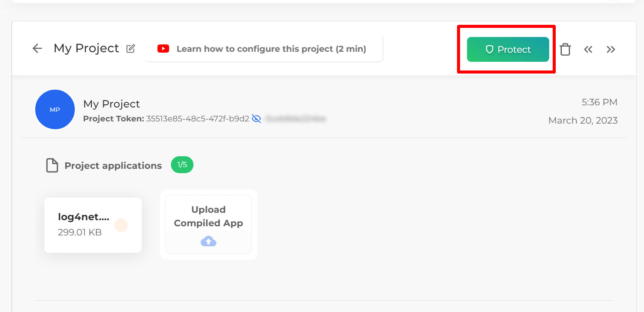The height and width of the screenshot is (312, 644).
Task: Open the trash delete icon
Action: click(x=565, y=49)
